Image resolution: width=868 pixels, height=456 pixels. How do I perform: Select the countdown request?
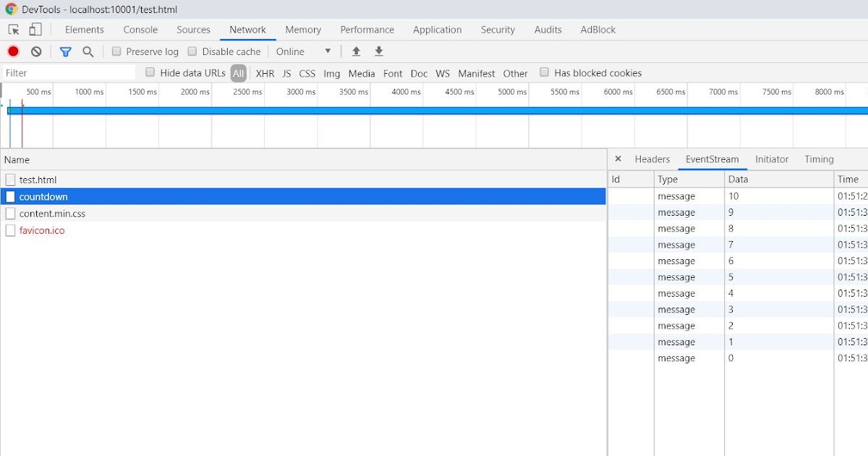tap(43, 196)
